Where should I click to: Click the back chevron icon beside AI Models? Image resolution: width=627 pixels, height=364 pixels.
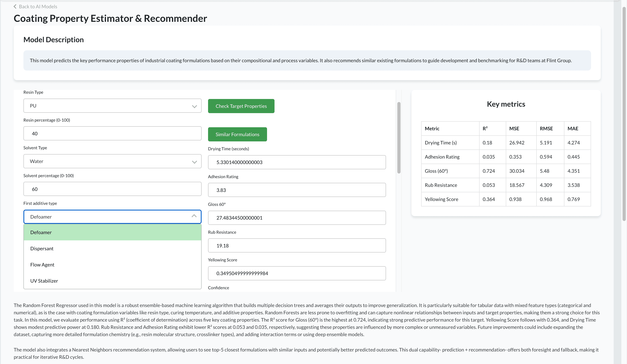[x=15, y=6]
